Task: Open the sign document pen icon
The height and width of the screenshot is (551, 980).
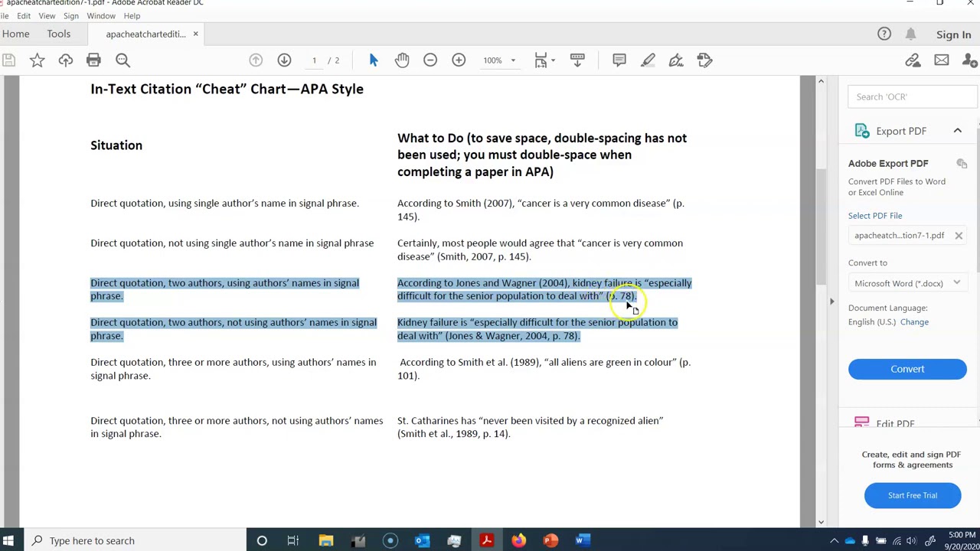Action: click(676, 60)
